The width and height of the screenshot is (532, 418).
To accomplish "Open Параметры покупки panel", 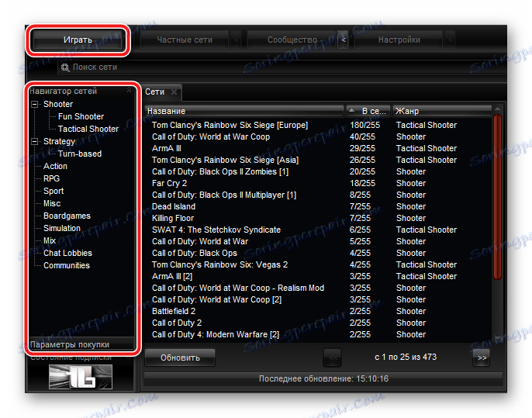I will [81, 344].
